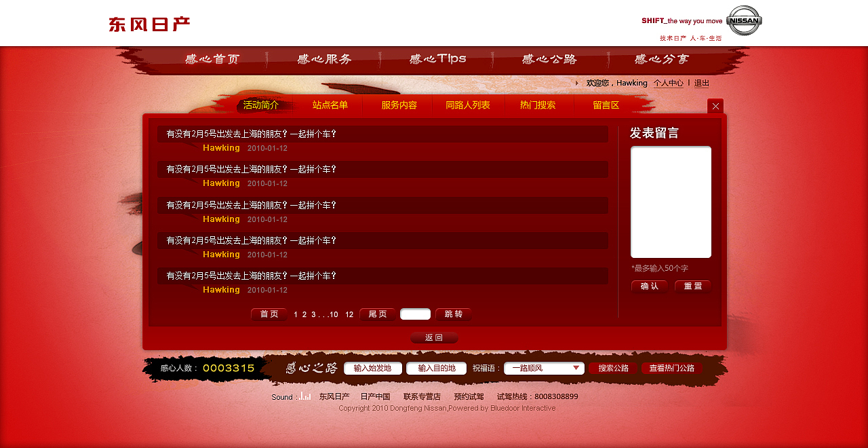Switch to 留言区 tab

(x=606, y=105)
